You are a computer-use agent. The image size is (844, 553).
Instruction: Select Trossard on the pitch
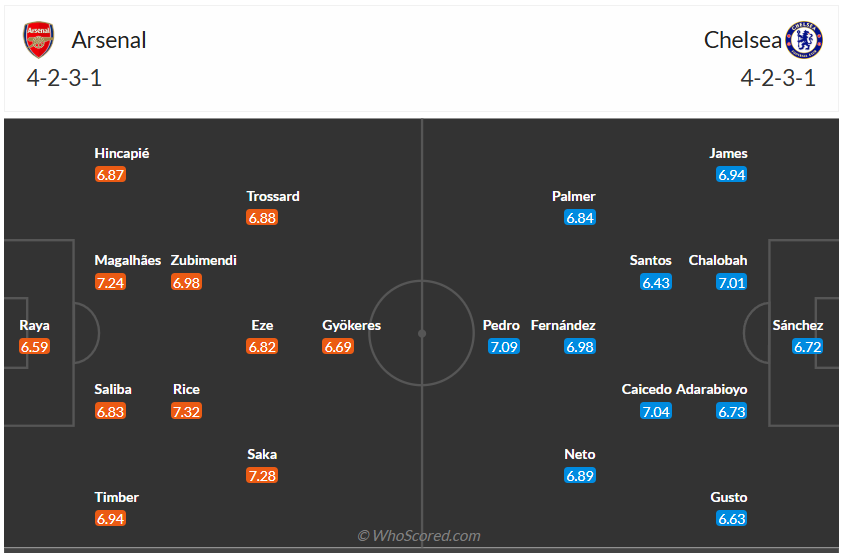coord(273,196)
